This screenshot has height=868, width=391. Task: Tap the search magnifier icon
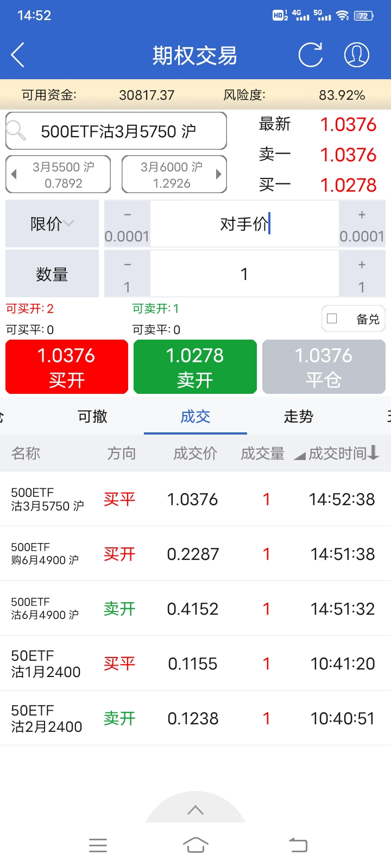16,131
